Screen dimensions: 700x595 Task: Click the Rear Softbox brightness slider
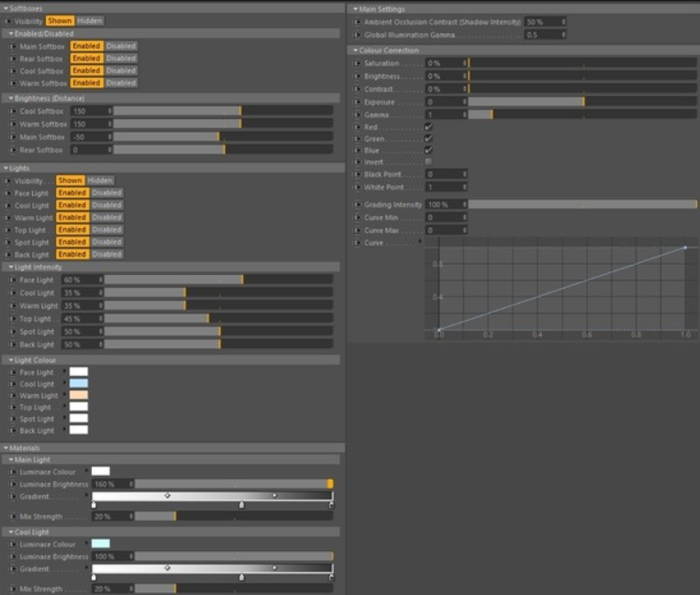pyautogui.click(x=223, y=149)
